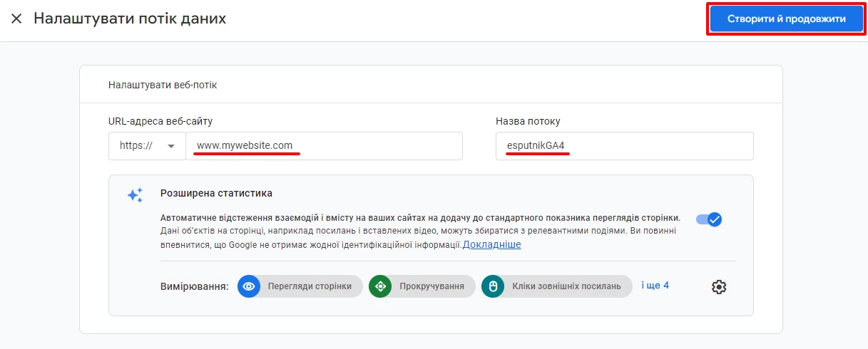Click the Налаштувати веб-потік heading

163,85
